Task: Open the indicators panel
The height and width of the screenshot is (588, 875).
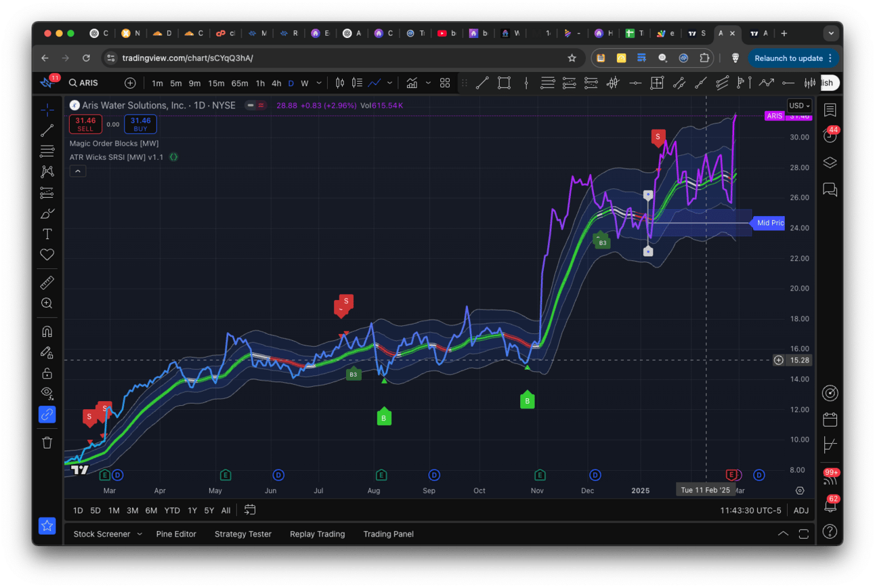Action: pyautogui.click(x=412, y=83)
